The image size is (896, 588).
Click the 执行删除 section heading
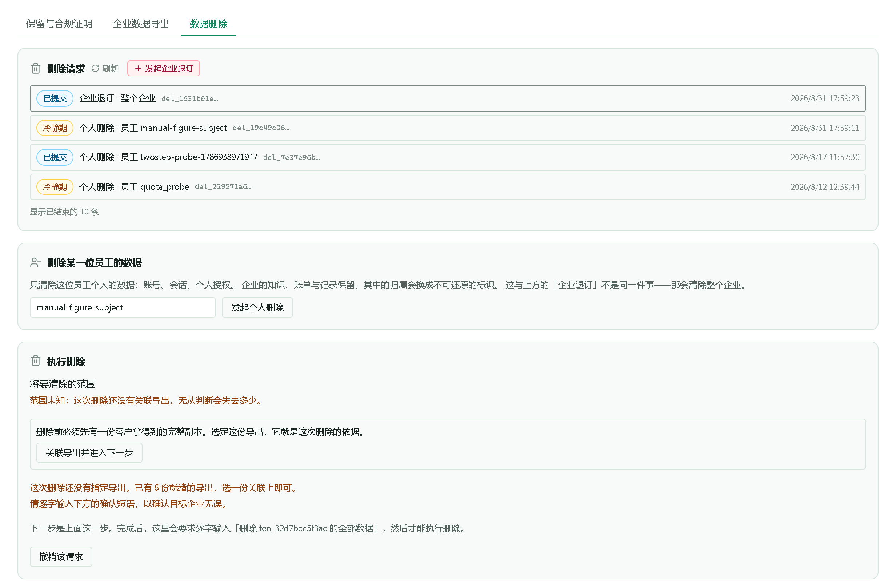[66, 362]
